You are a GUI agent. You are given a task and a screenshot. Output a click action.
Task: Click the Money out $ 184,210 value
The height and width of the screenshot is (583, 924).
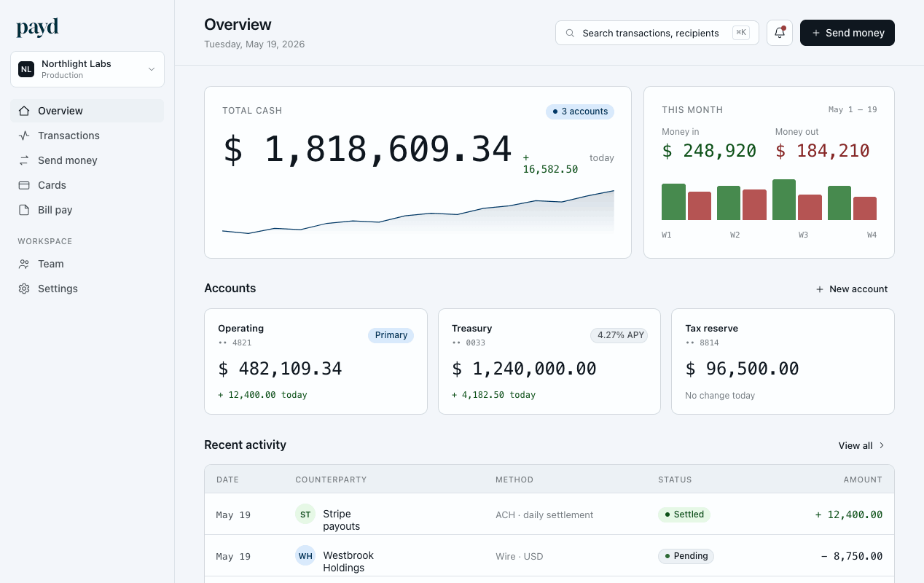coord(823,151)
